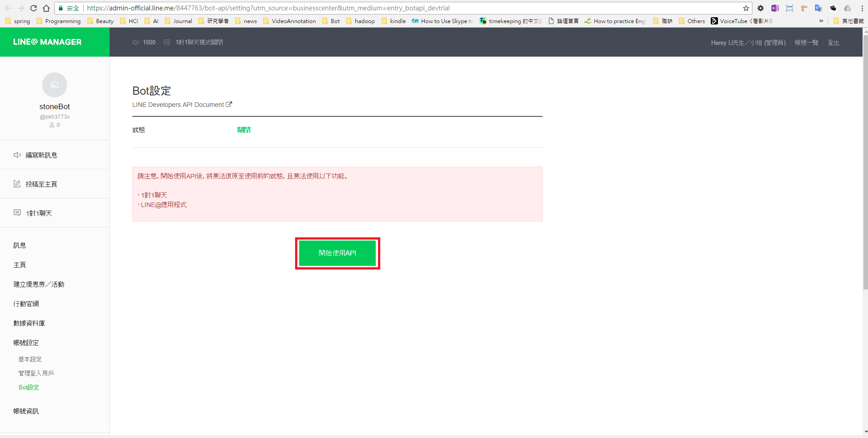Open the 主頁 sidebar section

[19, 265]
